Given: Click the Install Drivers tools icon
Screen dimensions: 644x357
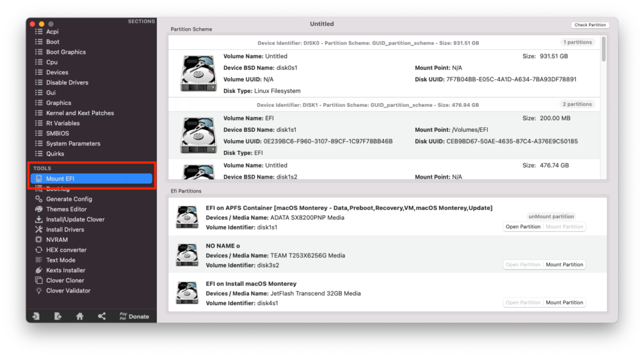Looking at the screenshot, I should point(39,229).
